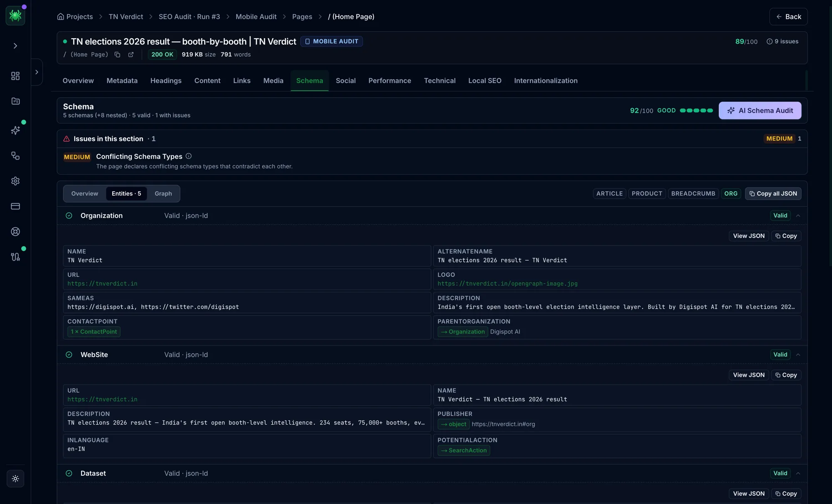The width and height of the screenshot is (832, 504).
Task: Open page in new tab external-link icon
Action: [131, 54]
